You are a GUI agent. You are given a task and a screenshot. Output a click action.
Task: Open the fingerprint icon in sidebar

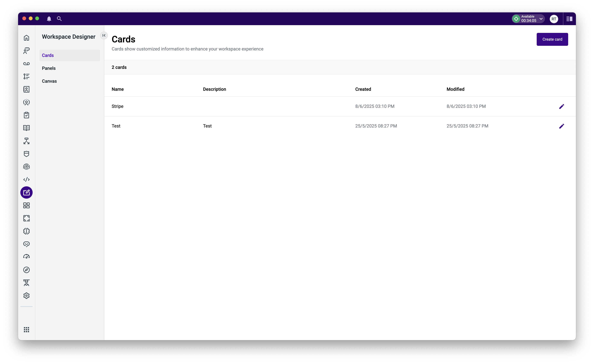[26, 167]
